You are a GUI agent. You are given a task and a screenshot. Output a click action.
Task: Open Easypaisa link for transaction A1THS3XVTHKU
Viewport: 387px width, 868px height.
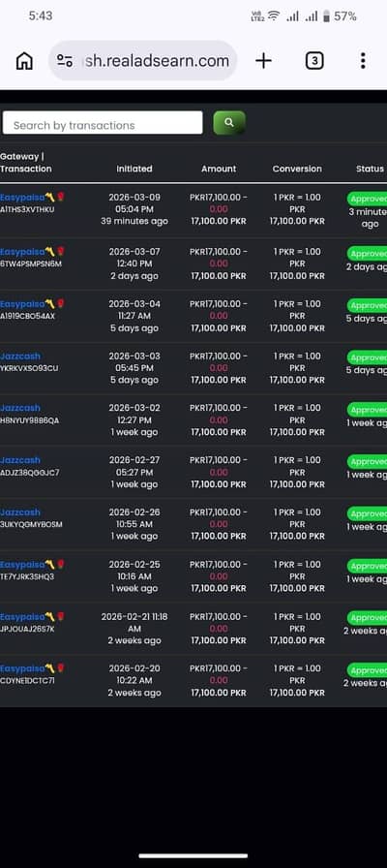click(32, 197)
